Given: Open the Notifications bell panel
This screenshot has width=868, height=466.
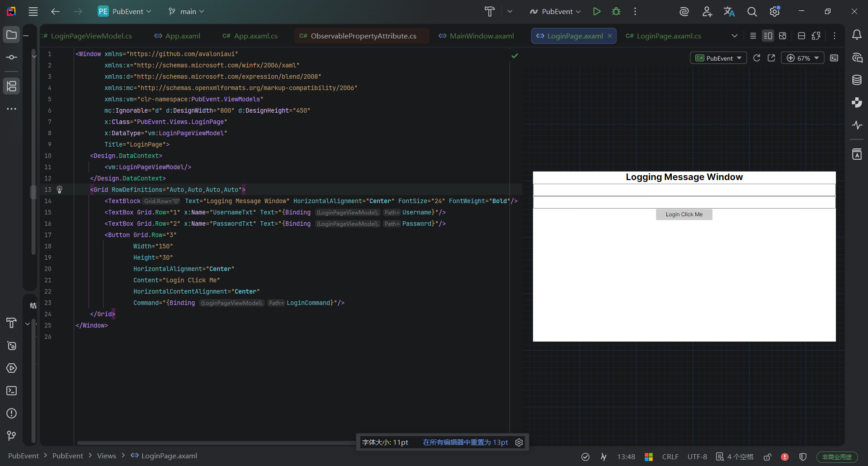Looking at the screenshot, I should coord(857,35).
